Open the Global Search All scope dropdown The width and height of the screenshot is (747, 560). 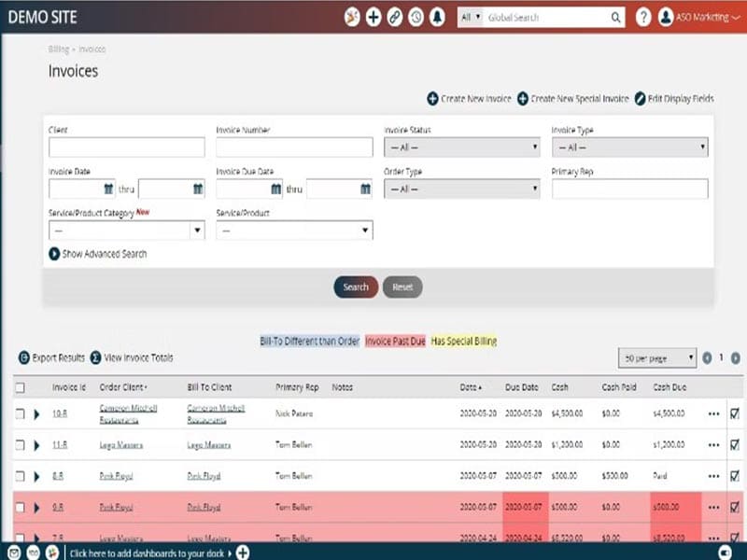tap(471, 18)
